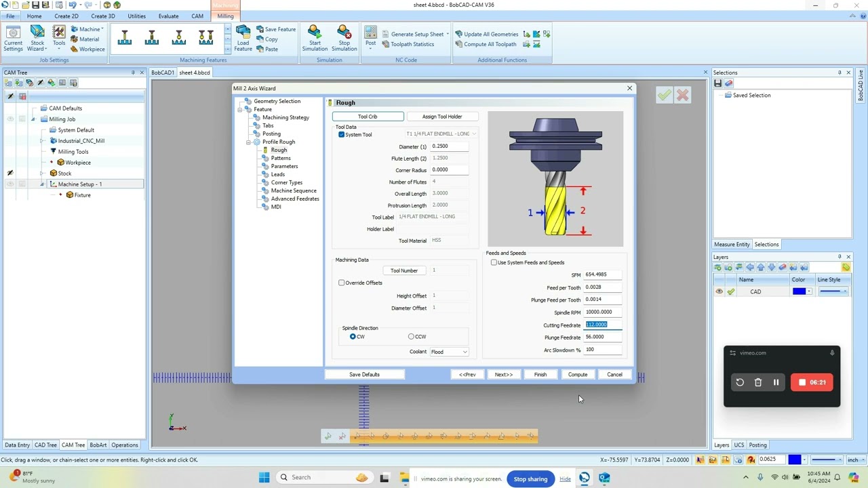Toggle Stock visibility in CAM Tree
868x488 pixels.
click(x=10, y=174)
